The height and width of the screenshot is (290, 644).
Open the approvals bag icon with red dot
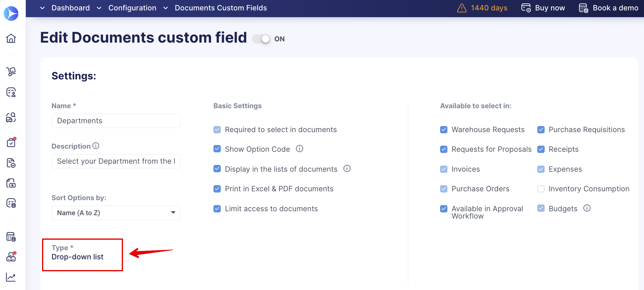11,142
